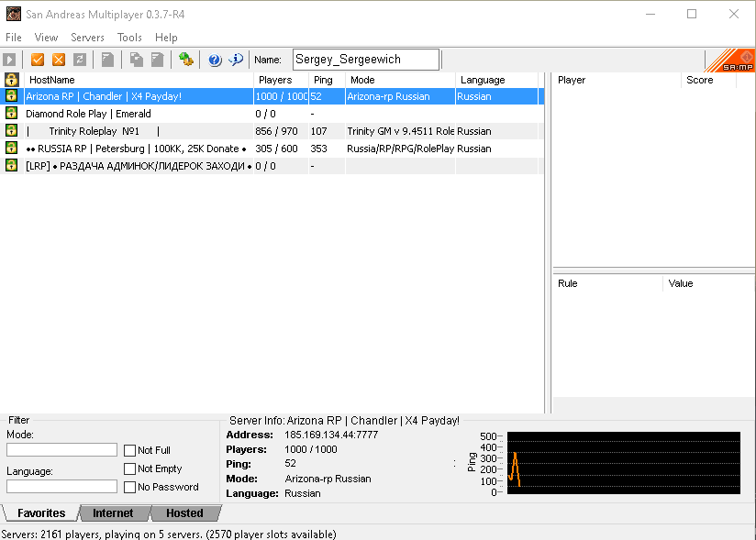Click lock icon of Diamond Role Play row
This screenshot has width=756, height=540.
(x=12, y=113)
